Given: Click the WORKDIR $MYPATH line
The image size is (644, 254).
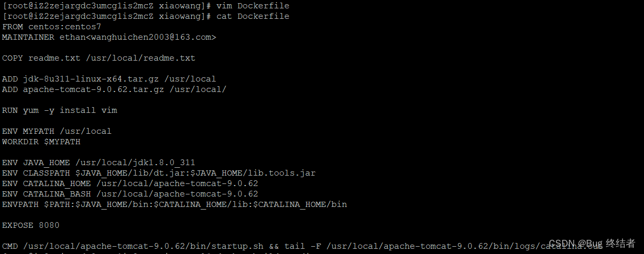Looking at the screenshot, I should coord(41,142).
